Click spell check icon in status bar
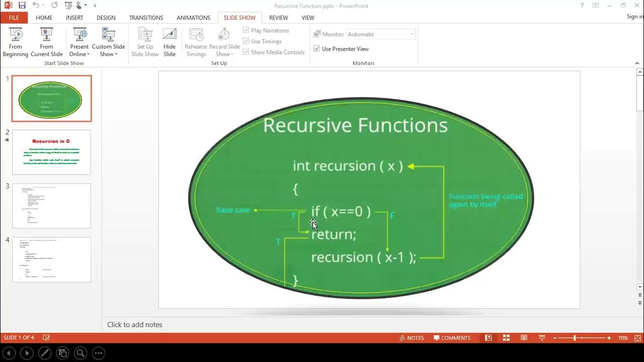Image resolution: width=644 pixels, height=362 pixels. pyautogui.click(x=46, y=338)
